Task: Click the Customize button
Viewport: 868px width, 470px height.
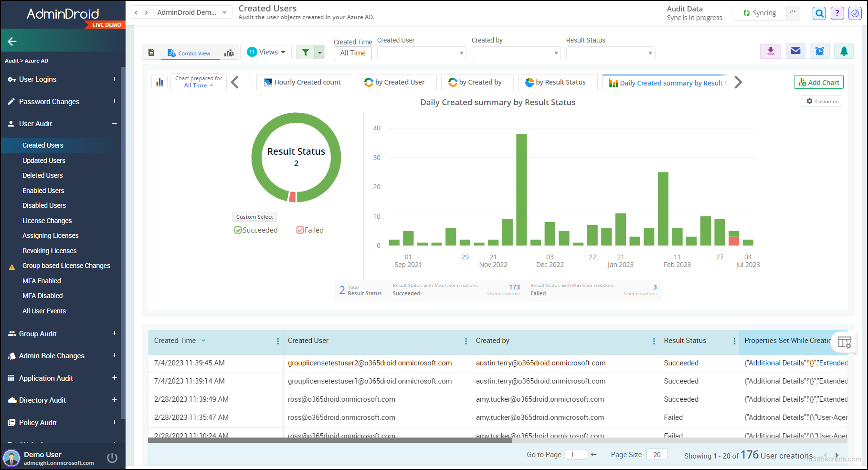Action: 821,101
